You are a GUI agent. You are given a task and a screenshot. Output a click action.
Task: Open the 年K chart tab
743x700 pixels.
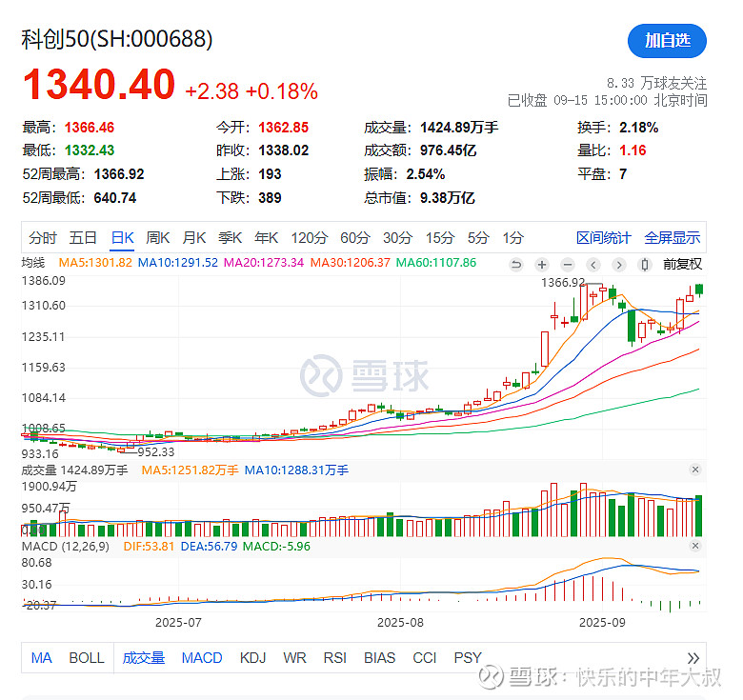coord(266,238)
